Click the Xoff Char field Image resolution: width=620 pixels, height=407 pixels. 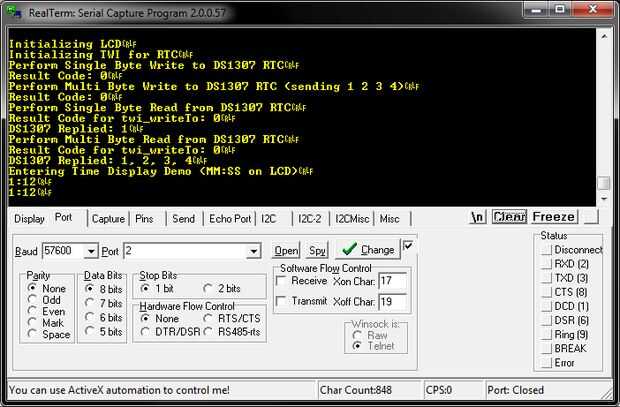(392, 302)
